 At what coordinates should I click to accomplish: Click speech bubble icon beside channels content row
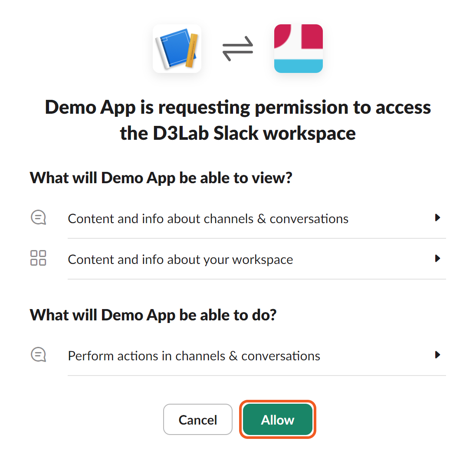pyautogui.click(x=38, y=217)
